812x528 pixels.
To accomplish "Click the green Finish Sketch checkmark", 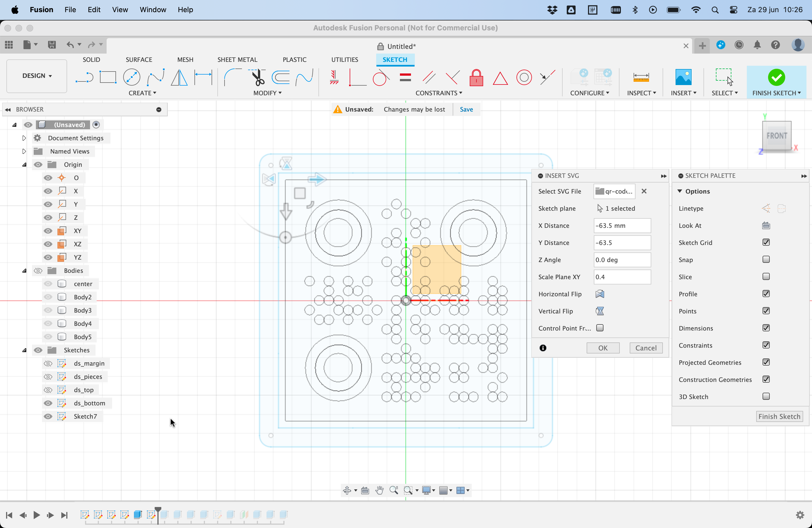I will click(x=776, y=77).
